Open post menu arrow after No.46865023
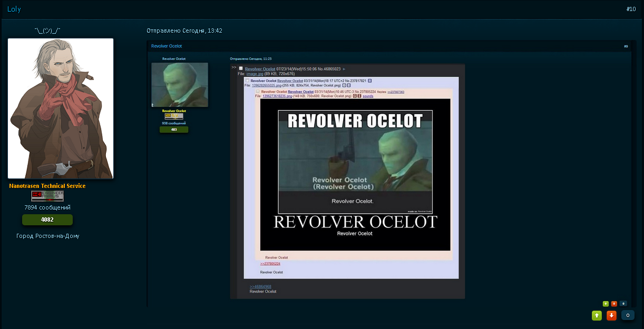 [344, 69]
